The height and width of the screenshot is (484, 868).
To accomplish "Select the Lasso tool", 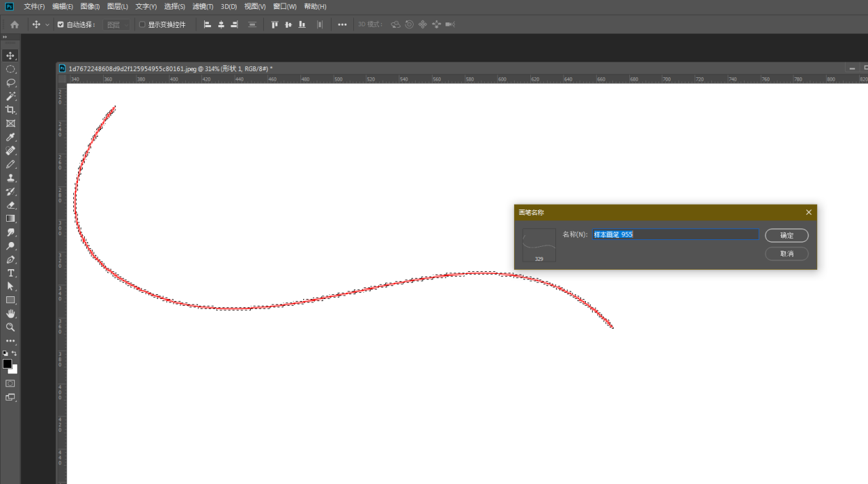I will 10,83.
